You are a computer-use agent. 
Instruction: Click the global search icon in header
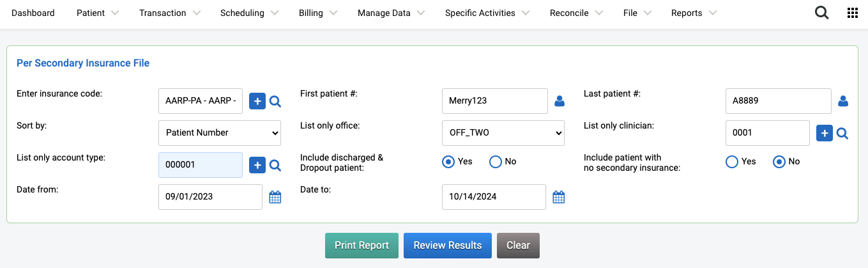coord(822,13)
